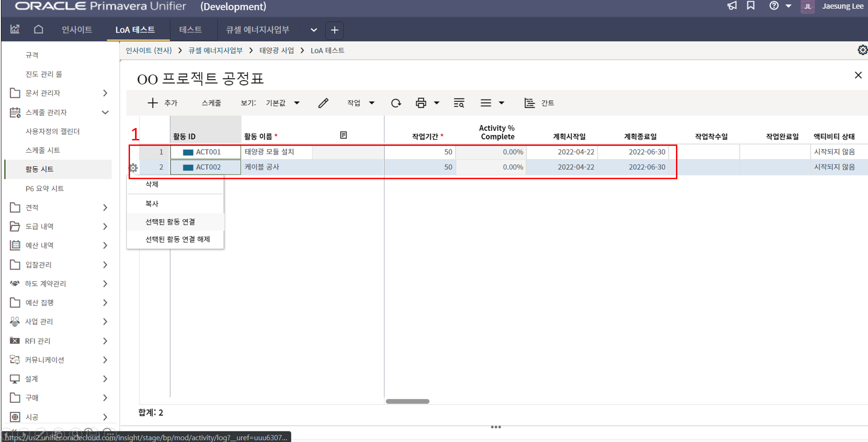Open the 보기 기본값 view dropdown
The image size is (868, 442).
(283, 103)
